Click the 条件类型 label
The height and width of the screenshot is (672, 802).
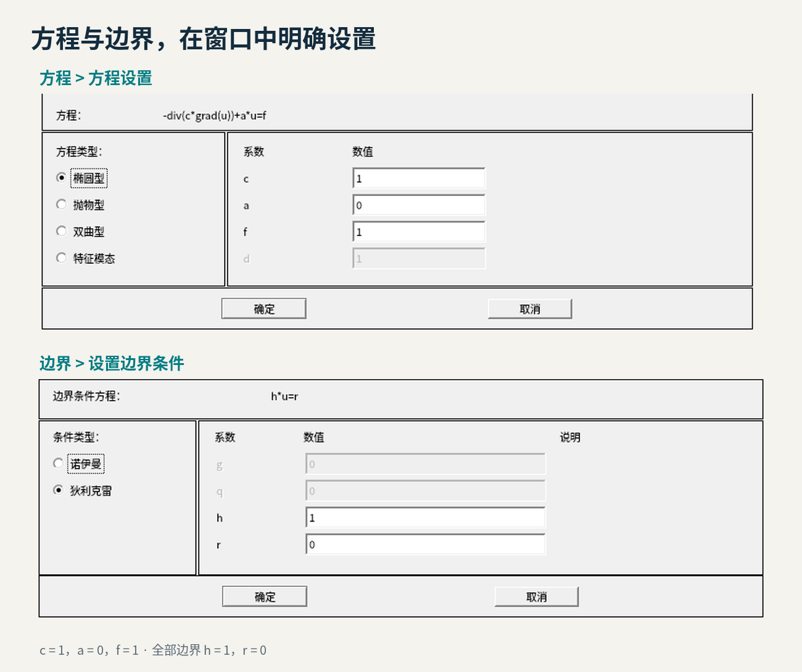[x=76, y=437]
